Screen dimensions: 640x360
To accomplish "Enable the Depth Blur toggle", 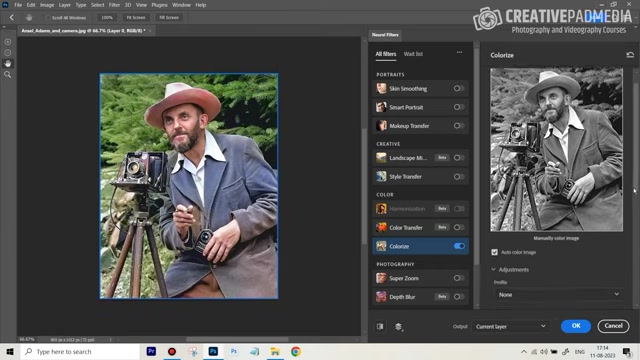I will [458, 297].
